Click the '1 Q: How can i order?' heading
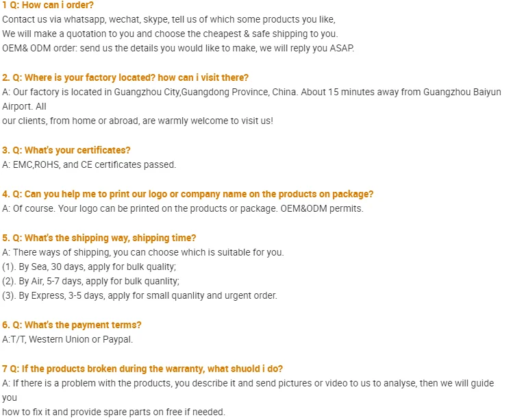This screenshot has width=513, height=420. pyautogui.click(x=48, y=5)
